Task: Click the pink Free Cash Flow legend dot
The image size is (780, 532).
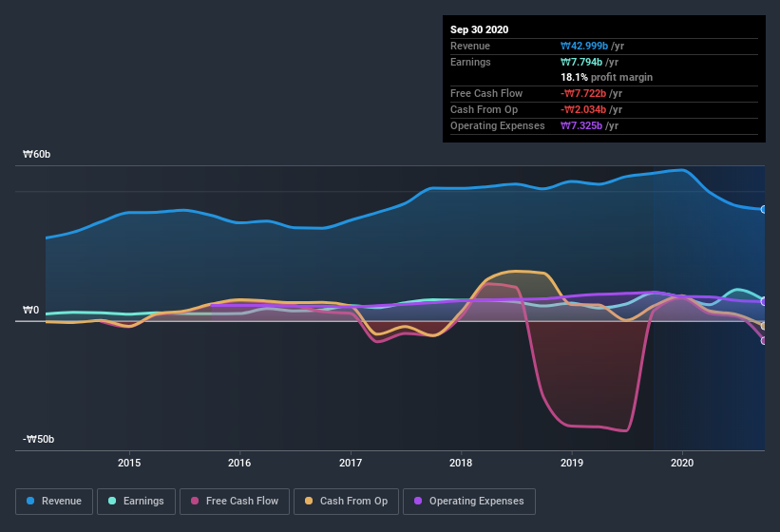Action: click(x=195, y=501)
